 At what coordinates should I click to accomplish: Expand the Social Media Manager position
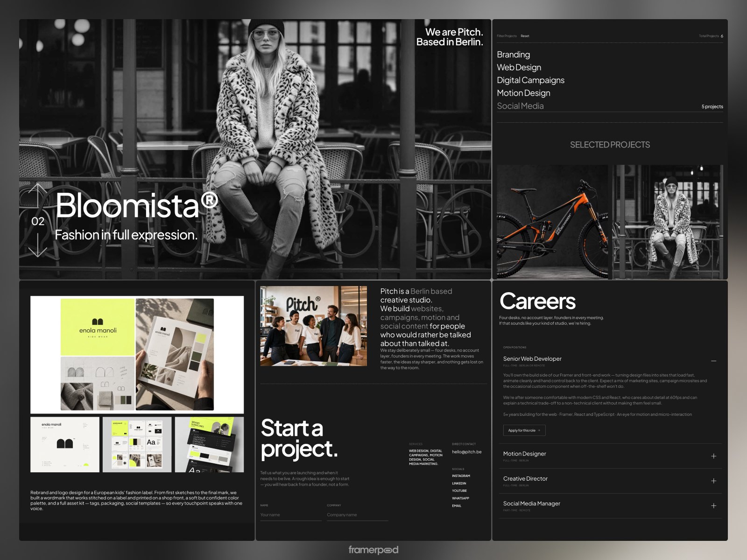coord(713,505)
